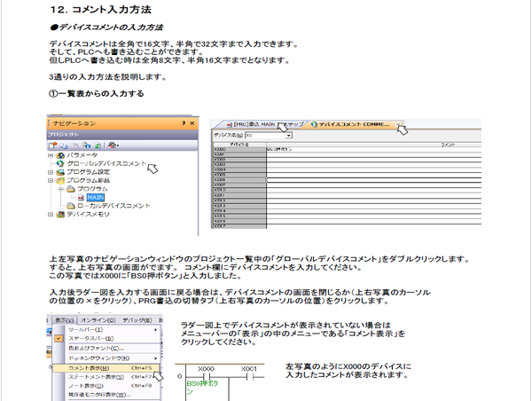The image size is (532, 401).
Task: Select the MAIN program icon
Action: coord(79,197)
